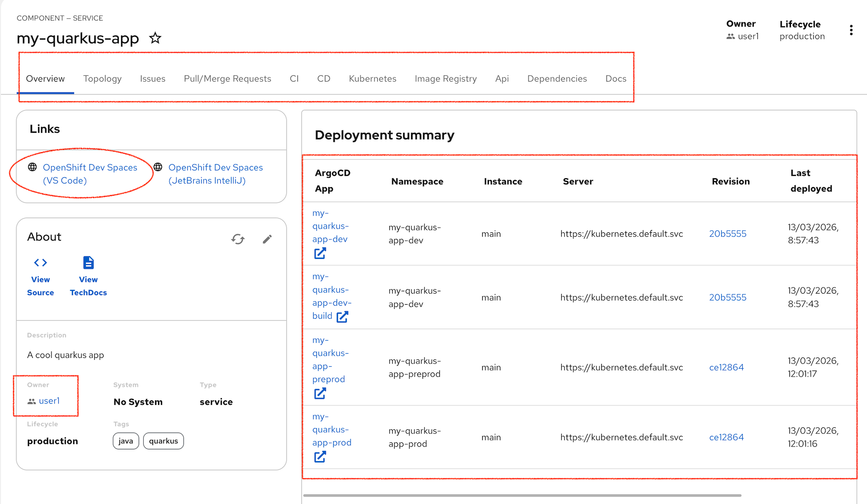Viewport: 867px width, 504px height.
Task: Go to the Pull/Merge Requests tab
Action: click(x=227, y=79)
